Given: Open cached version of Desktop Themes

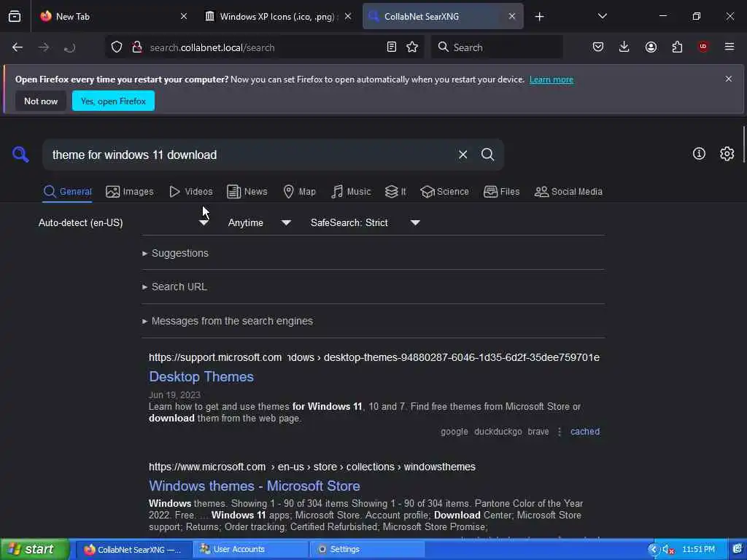Looking at the screenshot, I should point(585,432).
